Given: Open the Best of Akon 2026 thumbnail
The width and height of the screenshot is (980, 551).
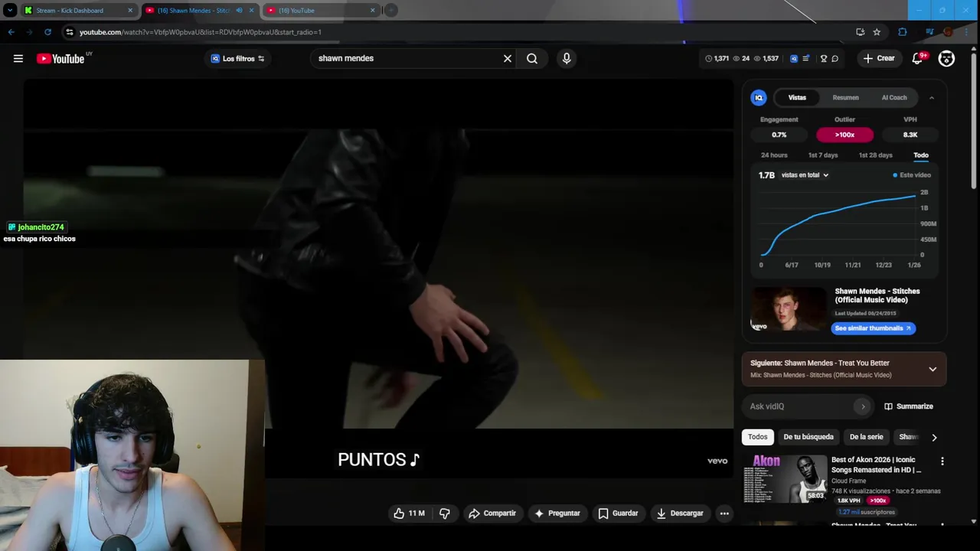Looking at the screenshot, I should click(x=785, y=479).
